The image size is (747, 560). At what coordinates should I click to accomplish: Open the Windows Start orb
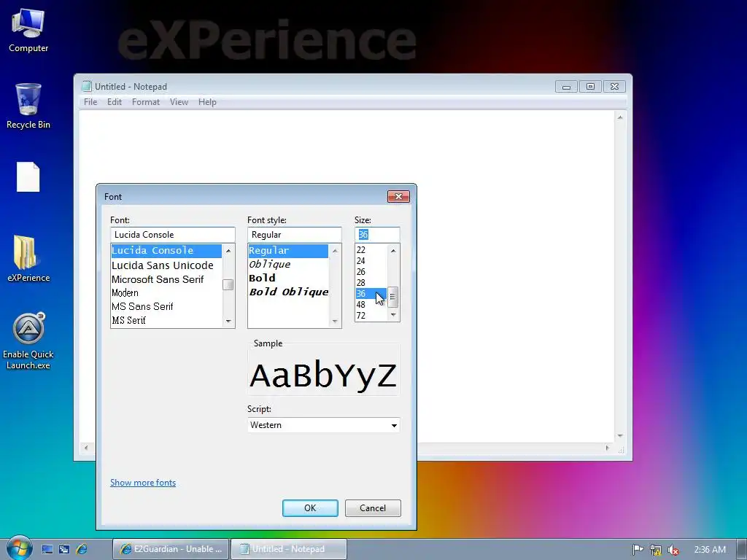click(19, 548)
